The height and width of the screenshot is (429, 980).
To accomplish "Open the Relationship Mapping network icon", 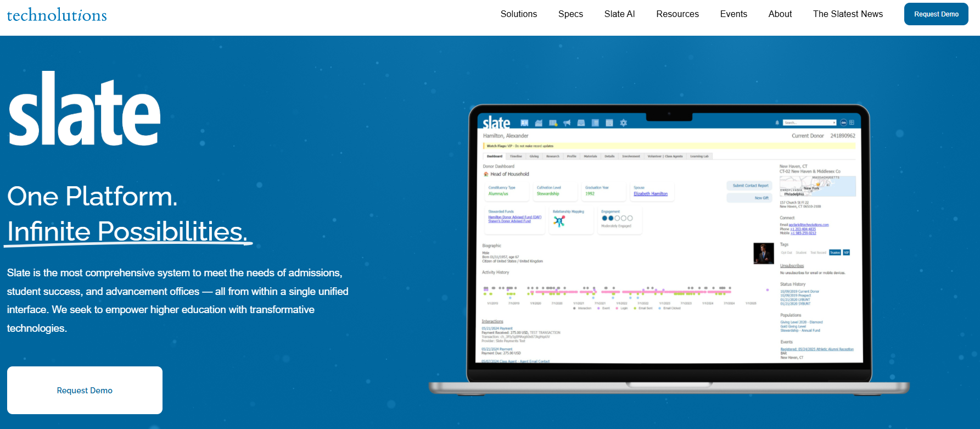I will pyautogui.click(x=559, y=221).
